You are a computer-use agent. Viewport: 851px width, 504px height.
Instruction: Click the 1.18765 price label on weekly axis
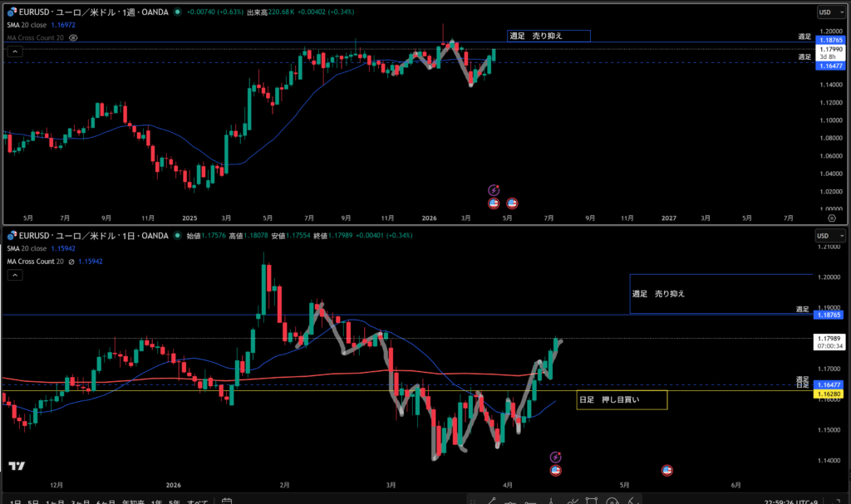point(831,40)
